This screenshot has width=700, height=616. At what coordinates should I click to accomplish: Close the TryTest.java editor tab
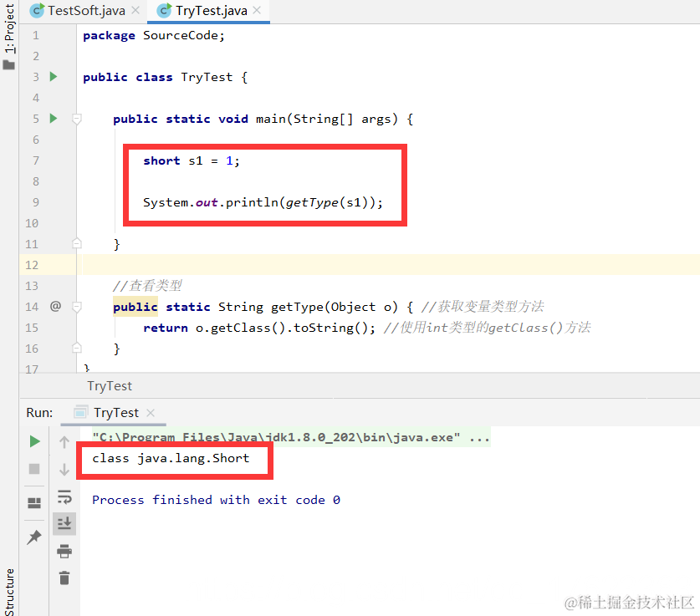point(257,10)
